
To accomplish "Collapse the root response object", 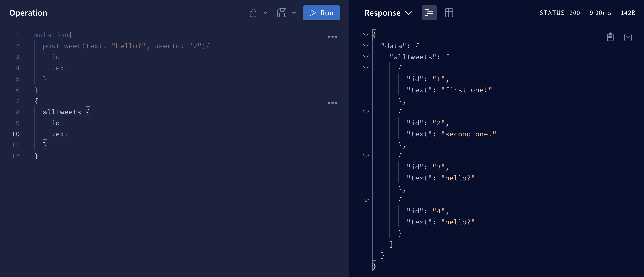I will pos(366,35).
